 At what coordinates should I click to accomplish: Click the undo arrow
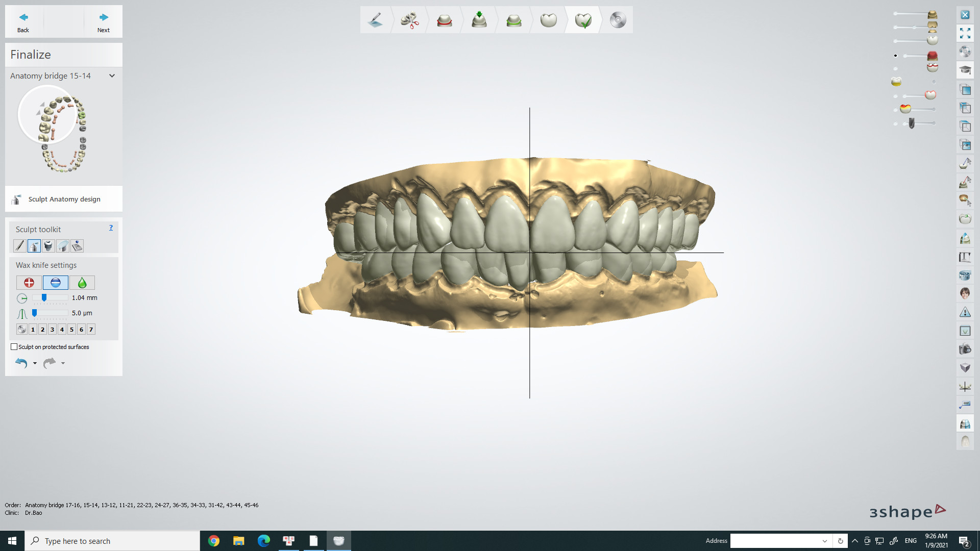tap(21, 363)
